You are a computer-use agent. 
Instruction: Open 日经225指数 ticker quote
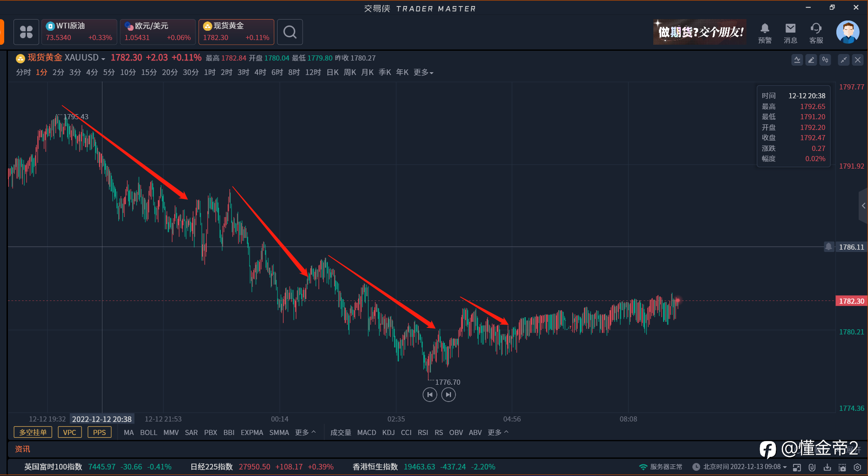[262, 467]
